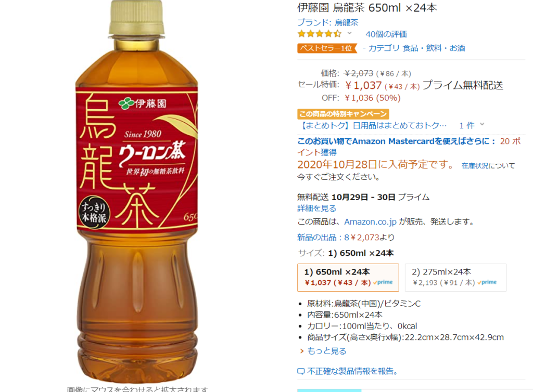This screenshot has height=392, width=533.
Task: Click the oolong tea bottle product image
Action: [x=137, y=192]
